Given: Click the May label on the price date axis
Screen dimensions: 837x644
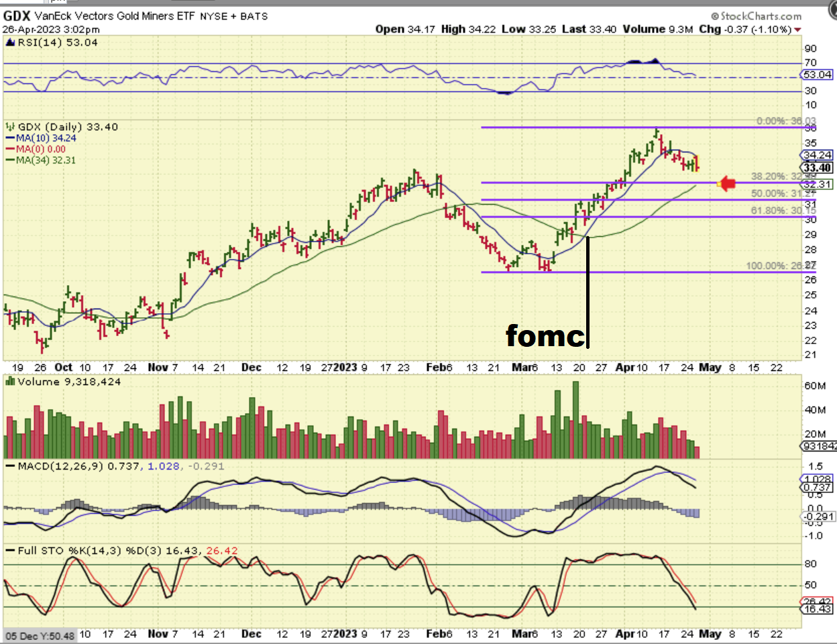Looking at the screenshot, I should coord(710,368).
